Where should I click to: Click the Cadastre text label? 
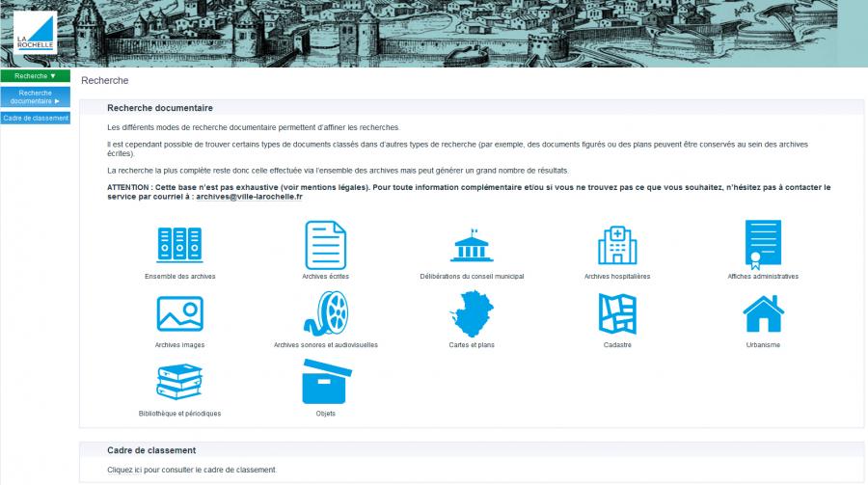click(617, 345)
